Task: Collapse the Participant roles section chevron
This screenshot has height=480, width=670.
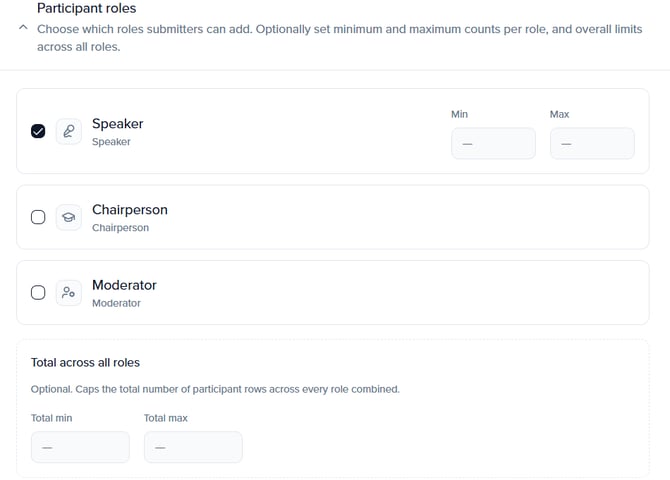Action: [22, 29]
